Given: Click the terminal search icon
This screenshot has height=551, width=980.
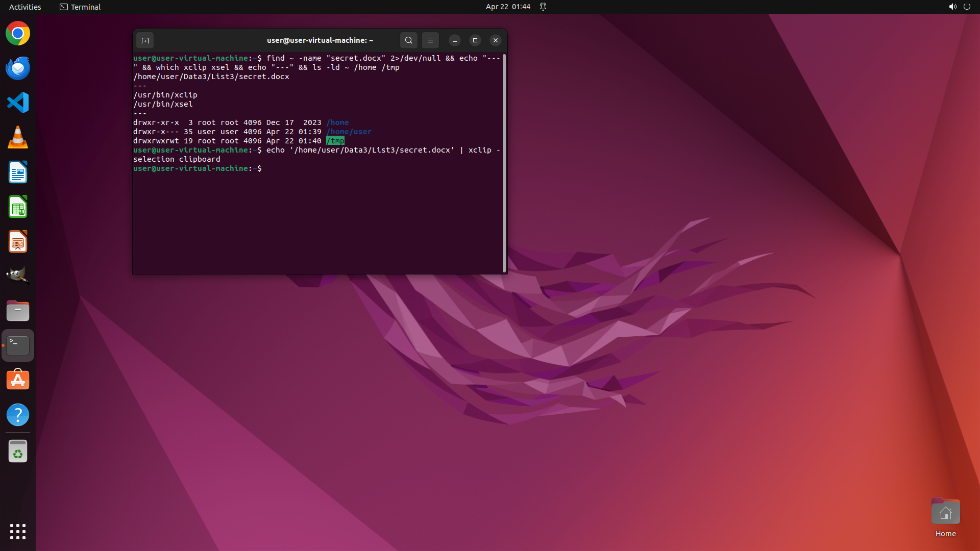Looking at the screenshot, I should tap(408, 40).
